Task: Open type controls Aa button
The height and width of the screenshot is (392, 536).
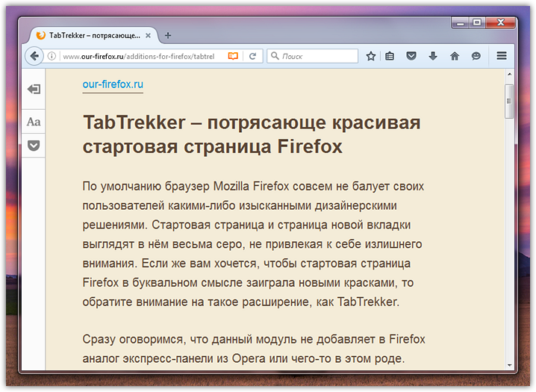Action: tap(34, 122)
